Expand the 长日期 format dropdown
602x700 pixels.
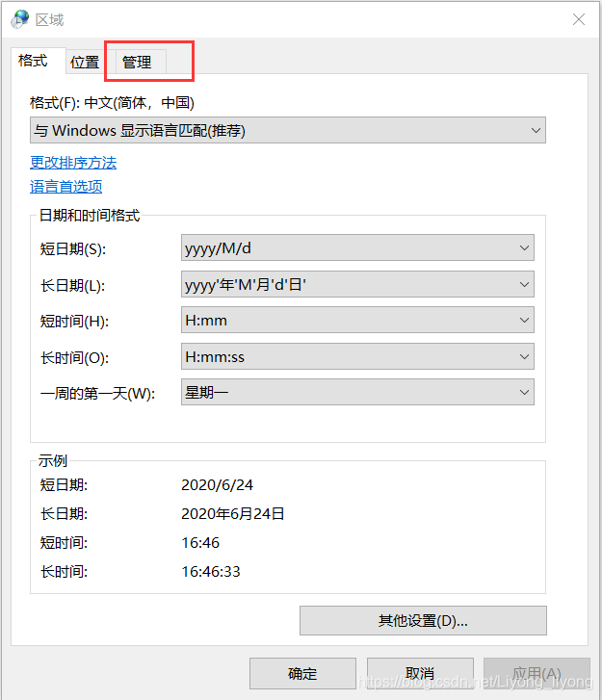pyautogui.click(x=357, y=284)
